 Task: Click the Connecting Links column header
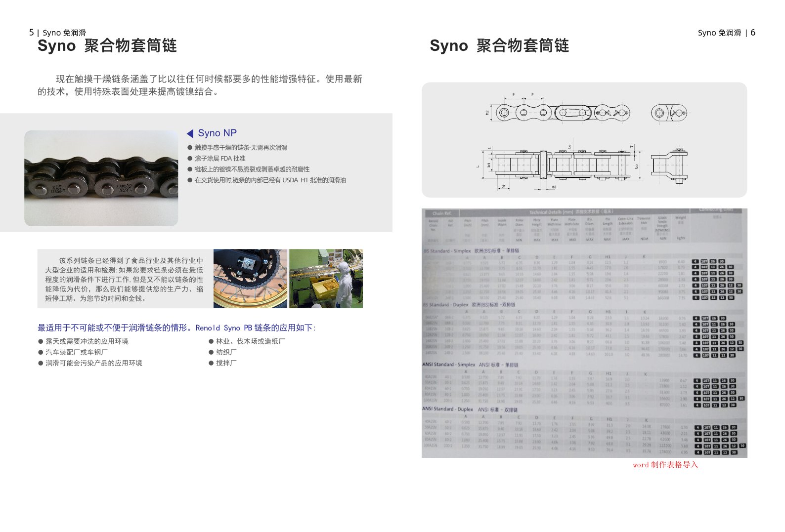pyautogui.click(x=717, y=210)
